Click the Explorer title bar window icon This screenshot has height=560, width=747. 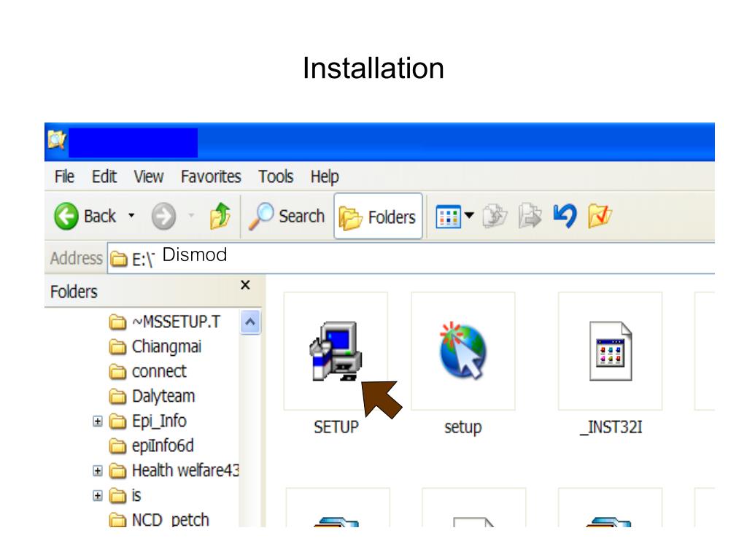57,140
